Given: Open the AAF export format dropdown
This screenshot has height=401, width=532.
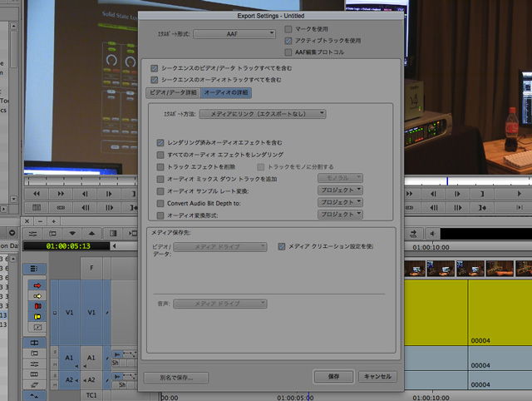Looking at the screenshot, I should click(234, 34).
